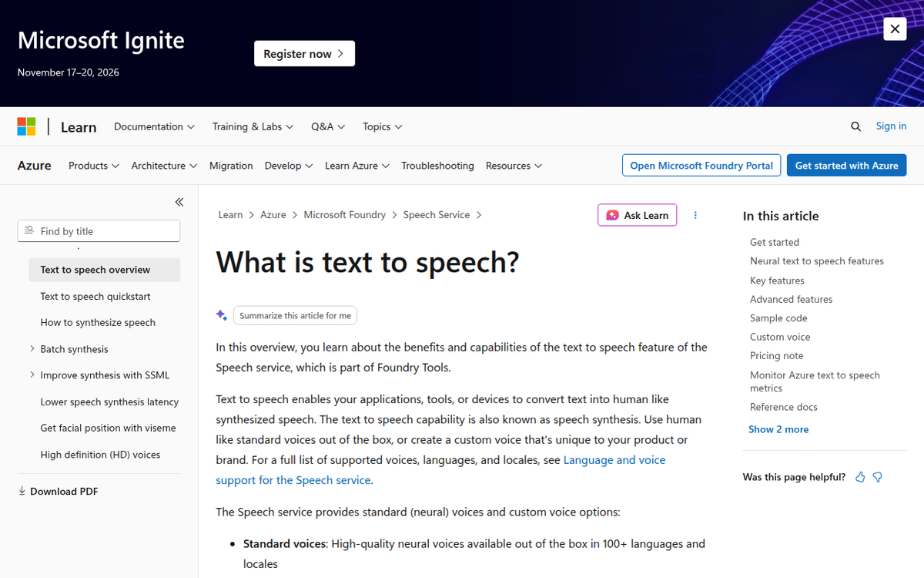This screenshot has width=924, height=578.
Task: Jump to Reference docs section
Action: [784, 407]
